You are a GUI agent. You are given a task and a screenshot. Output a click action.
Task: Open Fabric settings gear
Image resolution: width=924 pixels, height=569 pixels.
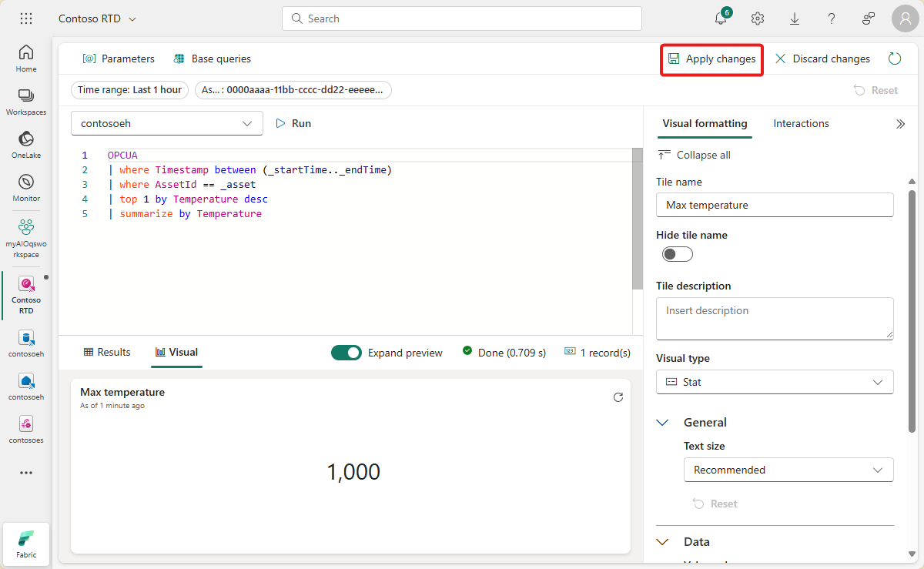757,18
